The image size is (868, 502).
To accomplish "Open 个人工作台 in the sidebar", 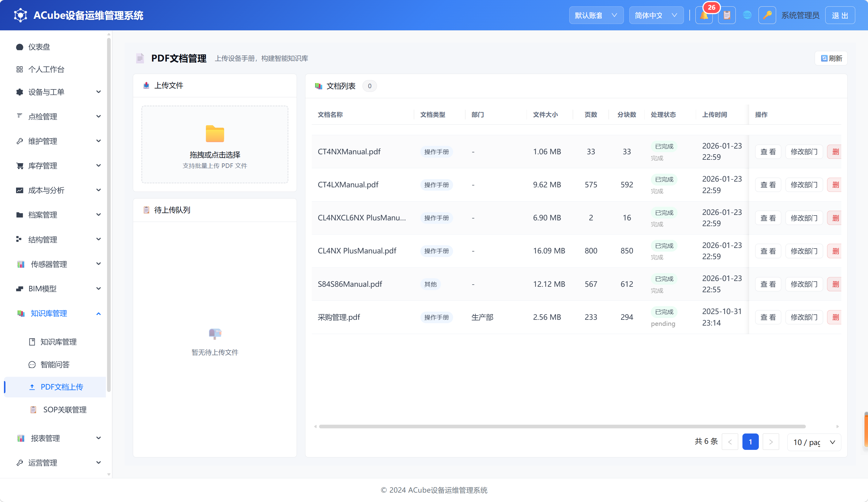I will pos(55,69).
